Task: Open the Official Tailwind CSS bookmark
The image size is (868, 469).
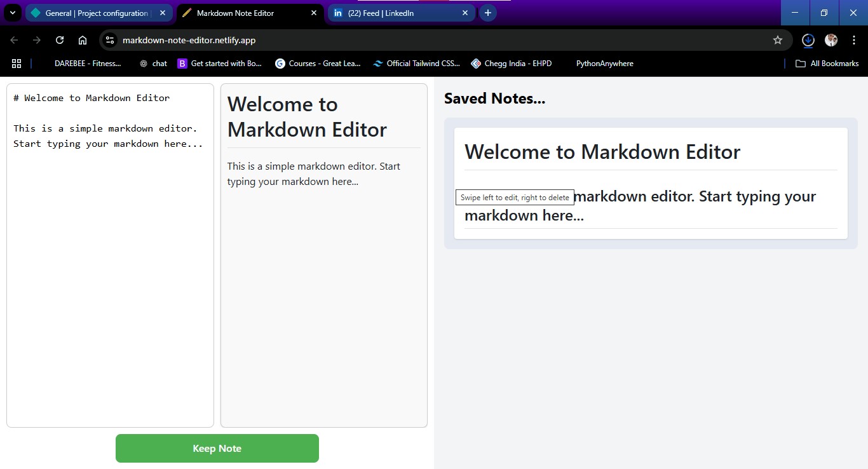Action: pos(417,63)
